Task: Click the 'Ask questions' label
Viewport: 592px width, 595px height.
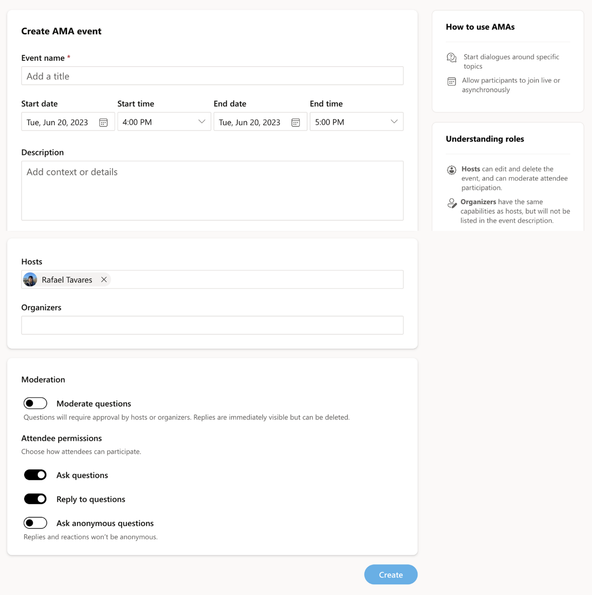Action: pos(82,475)
